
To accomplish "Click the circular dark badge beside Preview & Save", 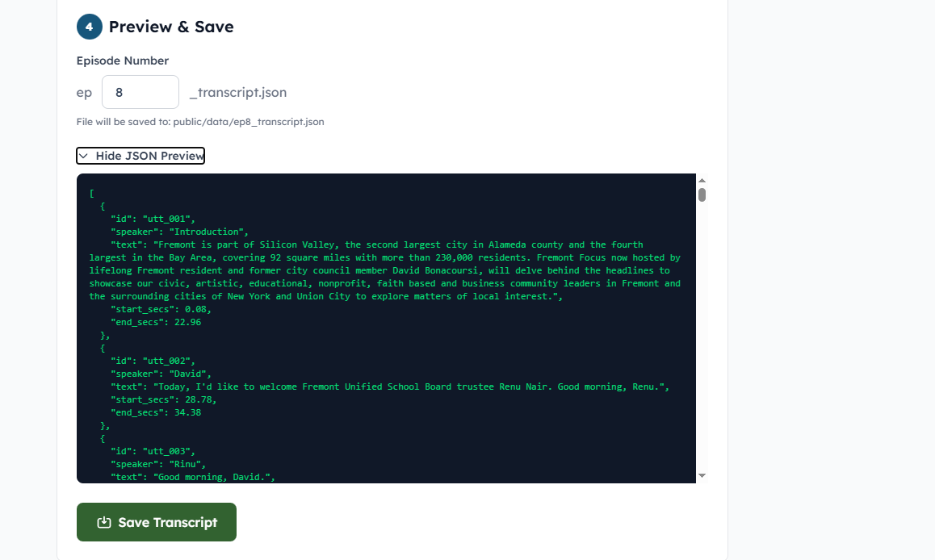I will 89,27.
